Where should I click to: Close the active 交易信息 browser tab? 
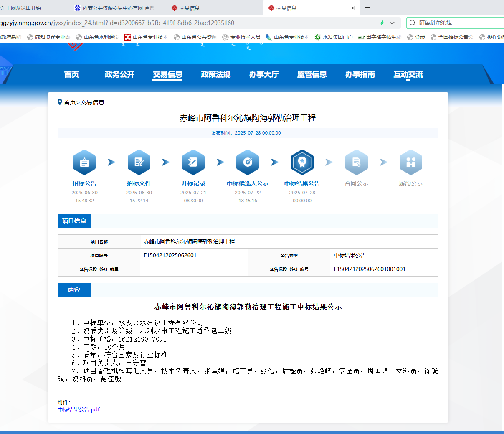pyautogui.click(x=353, y=8)
